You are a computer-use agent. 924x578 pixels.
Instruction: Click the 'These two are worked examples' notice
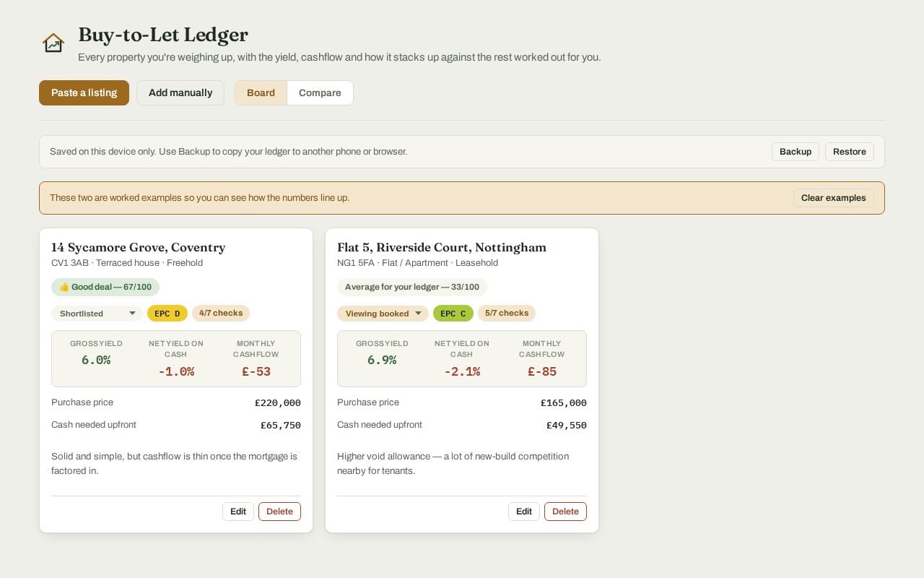coord(199,198)
